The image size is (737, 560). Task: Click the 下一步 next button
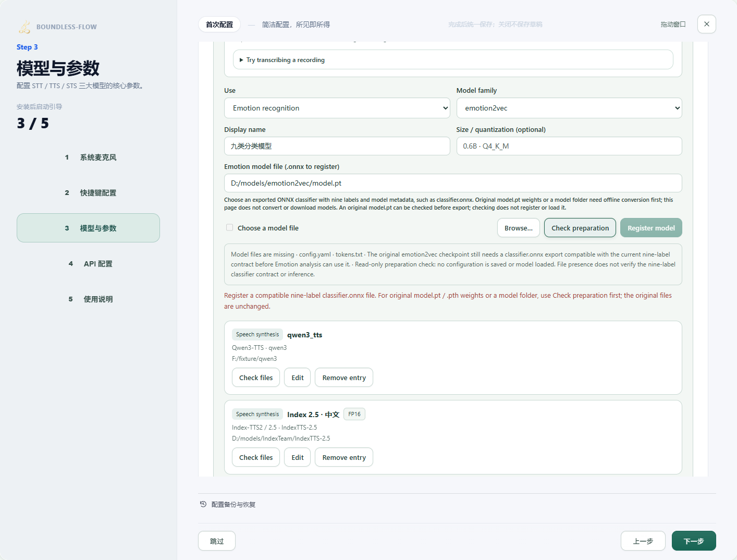pyautogui.click(x=694, y=541)
